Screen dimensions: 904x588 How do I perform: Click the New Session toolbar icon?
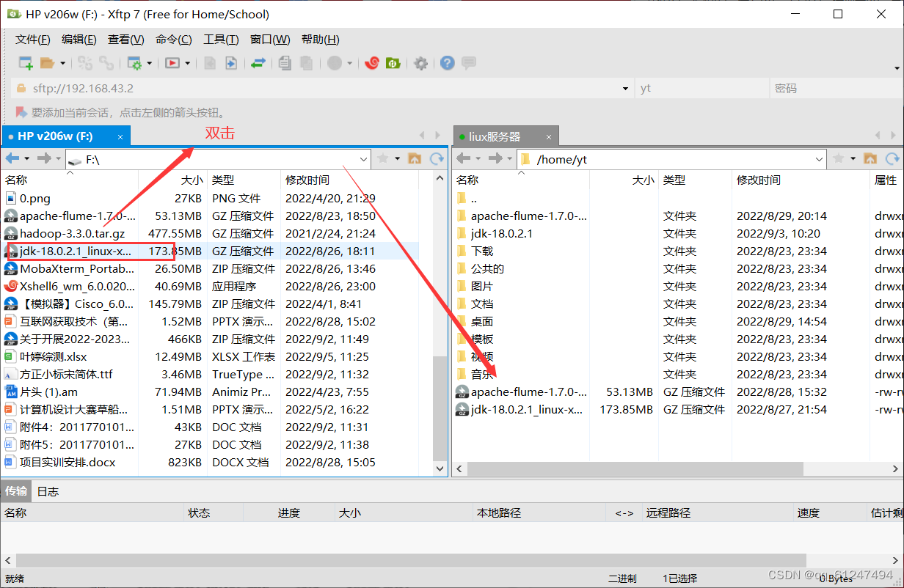tap(26, 63)
